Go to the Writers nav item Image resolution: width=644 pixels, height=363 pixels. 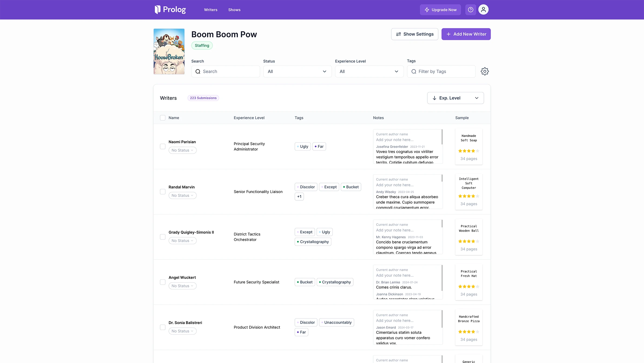[x=211, y=10]
